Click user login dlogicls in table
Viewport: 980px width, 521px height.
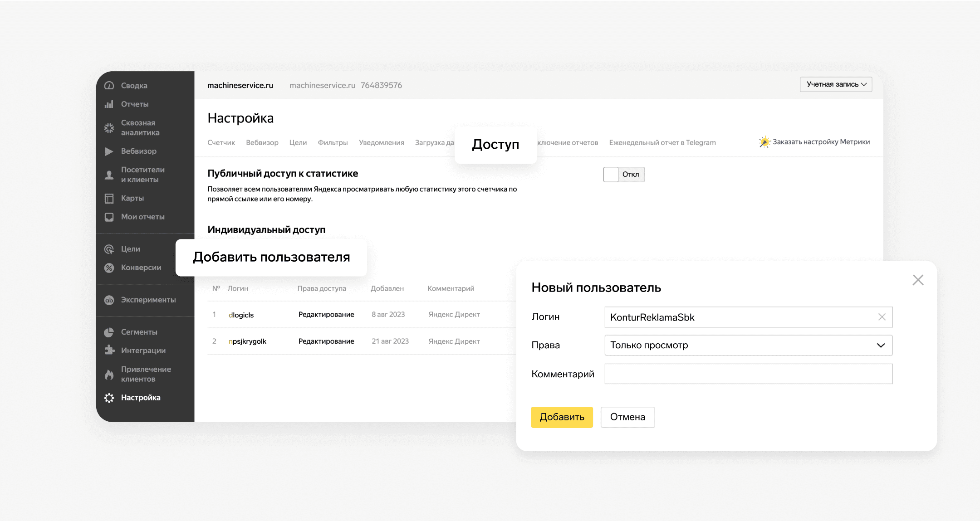(x=241, y=315)
